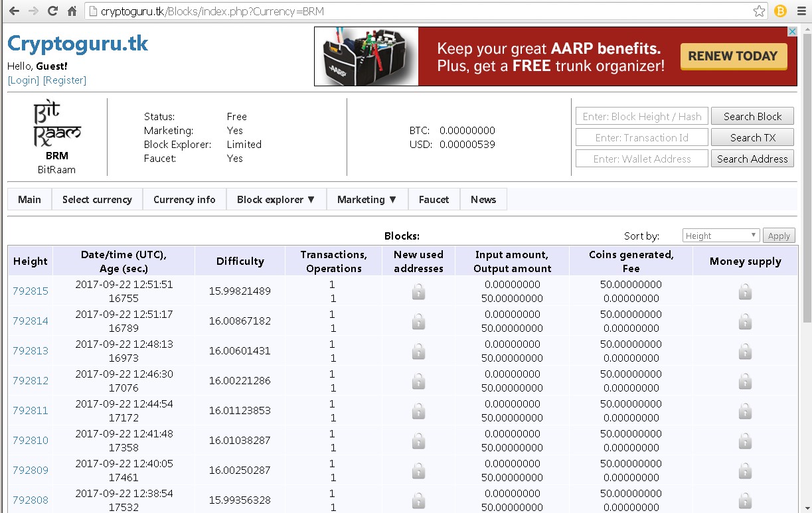Click New used addresses lock for block 792812

[418, 381]
